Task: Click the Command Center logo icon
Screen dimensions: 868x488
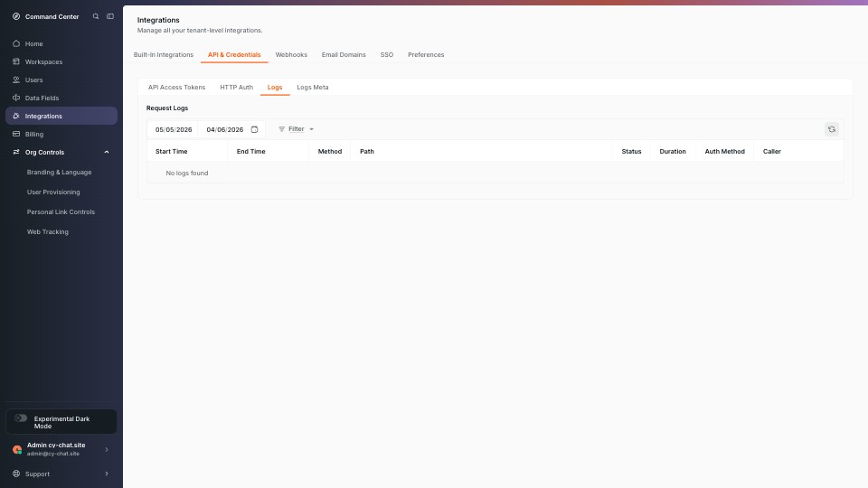Action: 16,16
